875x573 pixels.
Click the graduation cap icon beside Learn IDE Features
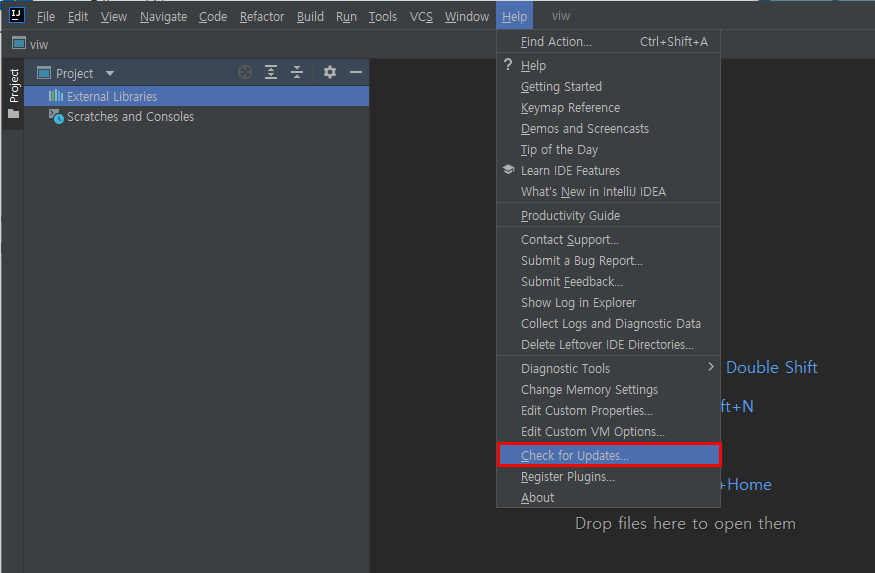point(508,170)
